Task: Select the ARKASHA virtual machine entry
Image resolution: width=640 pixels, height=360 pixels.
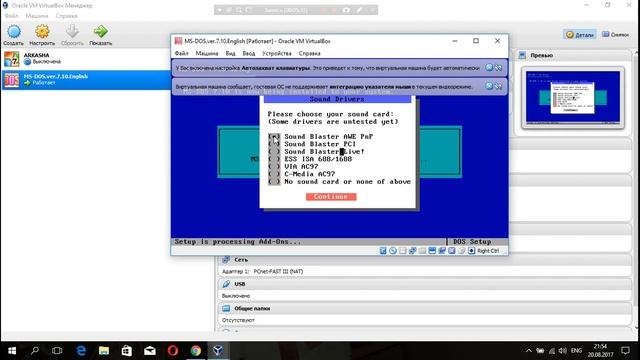Action: [x=86, y=58]
